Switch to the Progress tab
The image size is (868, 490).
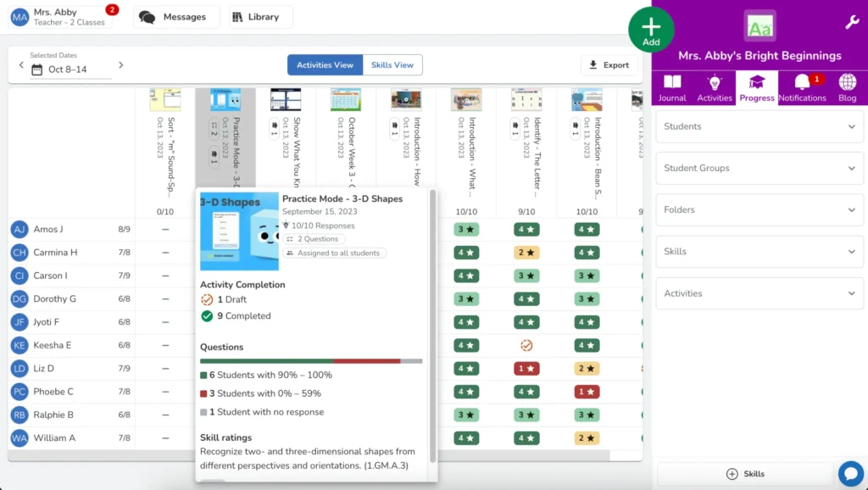757,88
